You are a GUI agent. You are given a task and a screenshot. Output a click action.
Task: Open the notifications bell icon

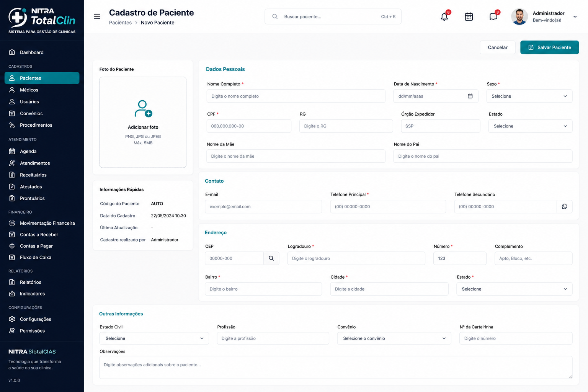[444, 16]
